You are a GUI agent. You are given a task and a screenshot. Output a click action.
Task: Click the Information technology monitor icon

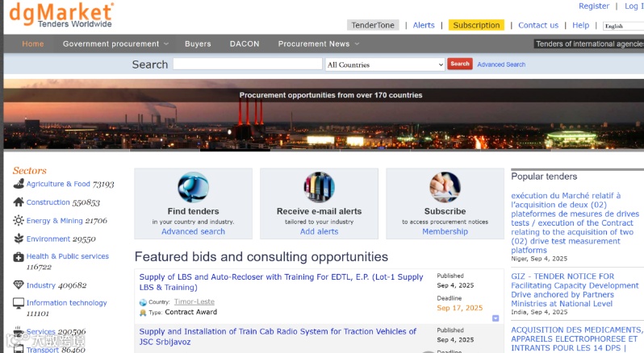pos(19,303)
